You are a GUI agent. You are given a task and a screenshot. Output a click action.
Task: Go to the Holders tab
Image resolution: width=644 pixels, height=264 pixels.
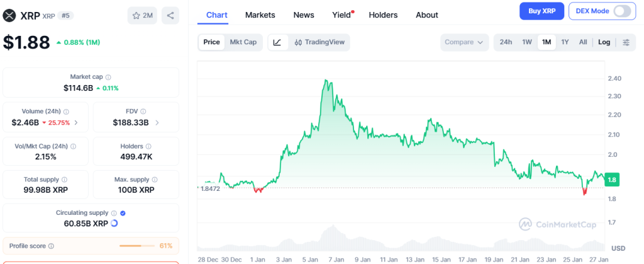pyautogui.click(x=383, y=14)
